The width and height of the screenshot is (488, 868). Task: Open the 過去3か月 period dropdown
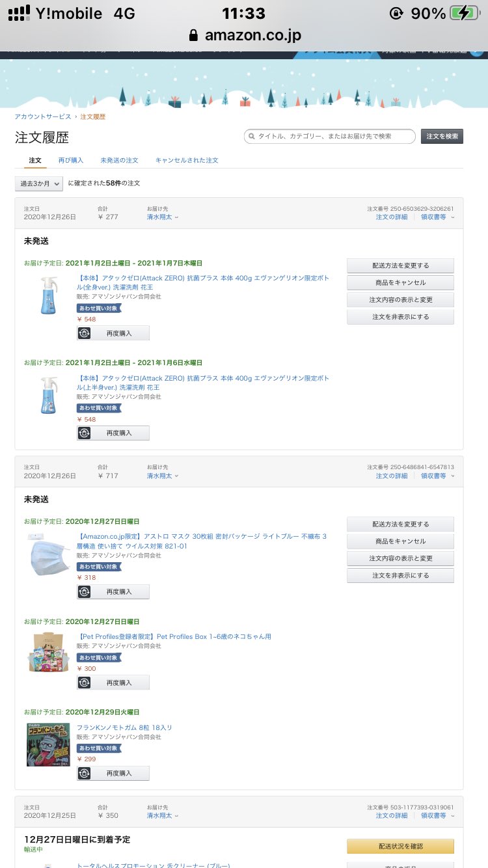[39, 183]
